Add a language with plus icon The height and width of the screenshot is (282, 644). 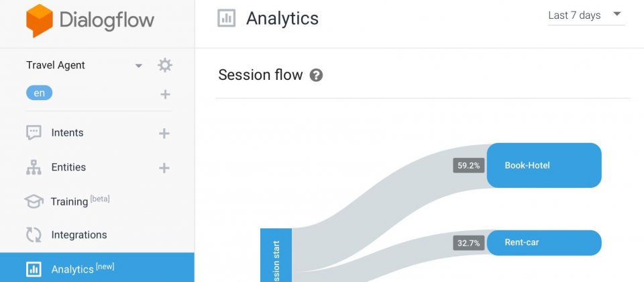165,95
